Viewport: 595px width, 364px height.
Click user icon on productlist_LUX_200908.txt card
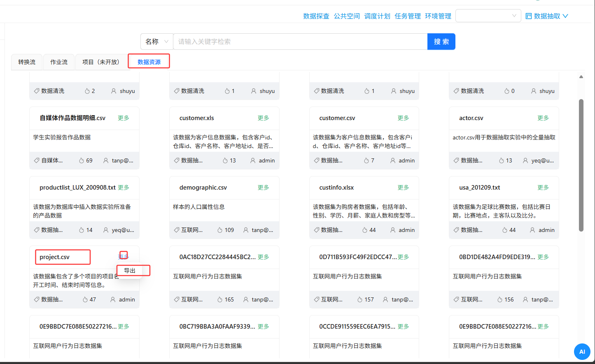click(x=106, y=230)
